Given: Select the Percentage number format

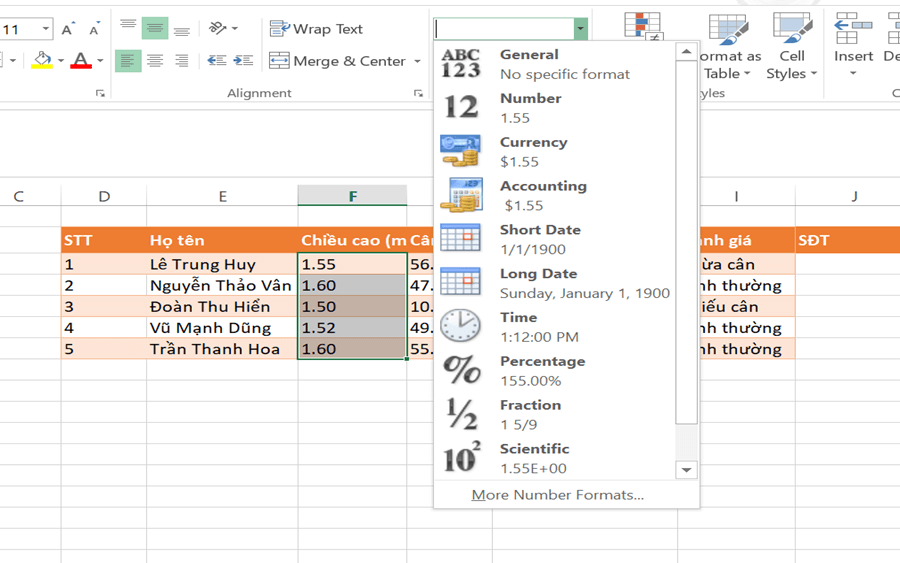Looking at the screenshot, I should pos(542,370).
